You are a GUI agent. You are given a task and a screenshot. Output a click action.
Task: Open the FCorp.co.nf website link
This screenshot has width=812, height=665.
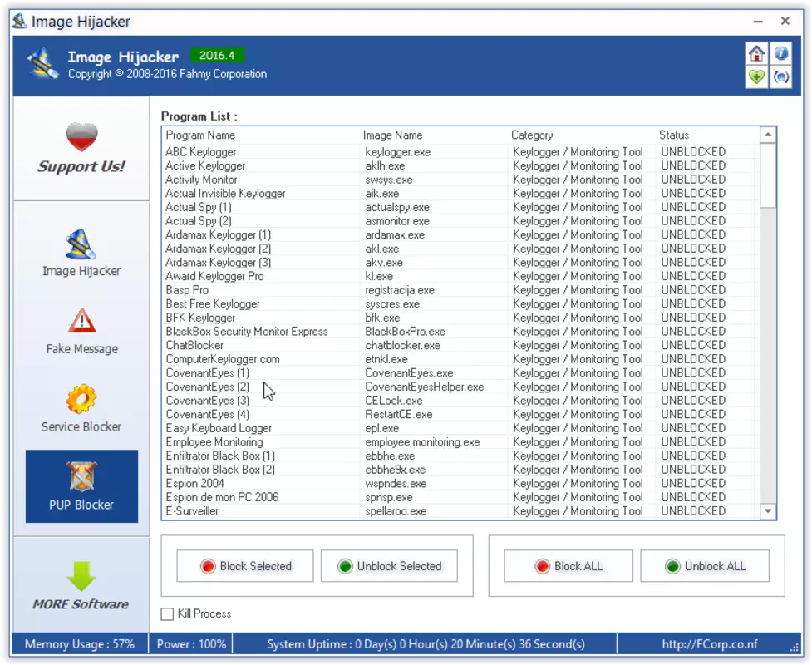(710, 644)
